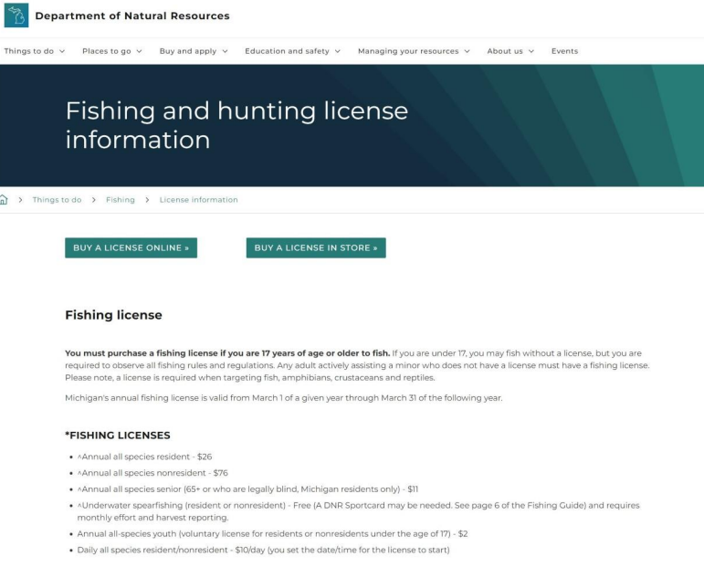This screenshot has width=704, height=588.
Task: Follow the Things to do breadcrumb
Action: click(57, 200)
